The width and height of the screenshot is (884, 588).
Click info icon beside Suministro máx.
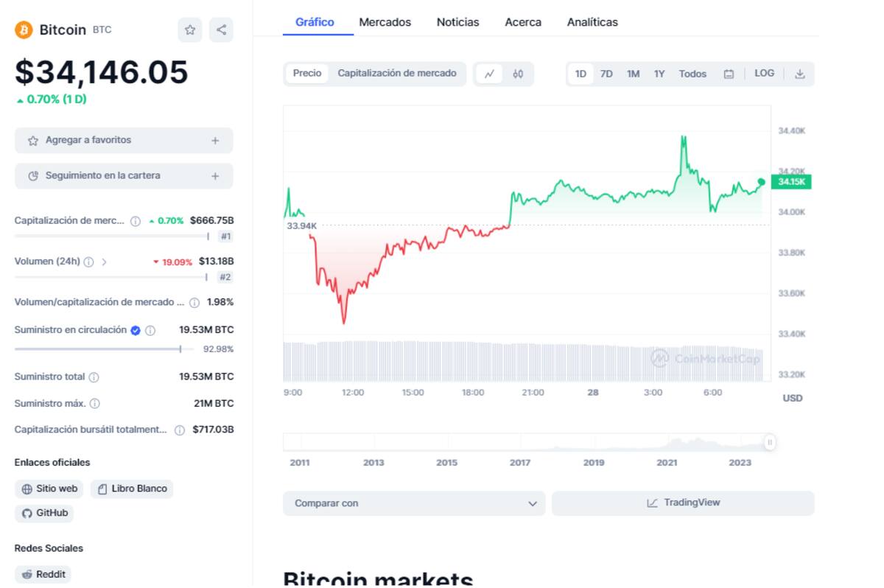click(95, 404)
